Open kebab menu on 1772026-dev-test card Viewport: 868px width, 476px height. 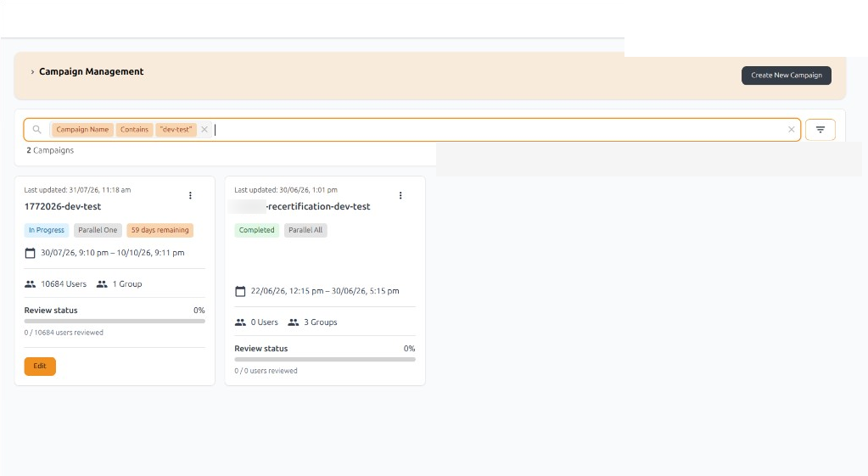click(x=190, y=195)
